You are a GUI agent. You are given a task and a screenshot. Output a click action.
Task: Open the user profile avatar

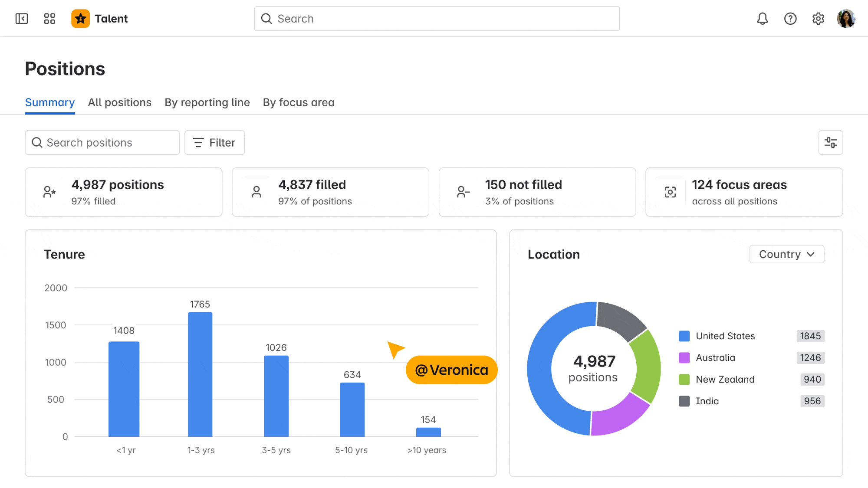pos(846,19)
